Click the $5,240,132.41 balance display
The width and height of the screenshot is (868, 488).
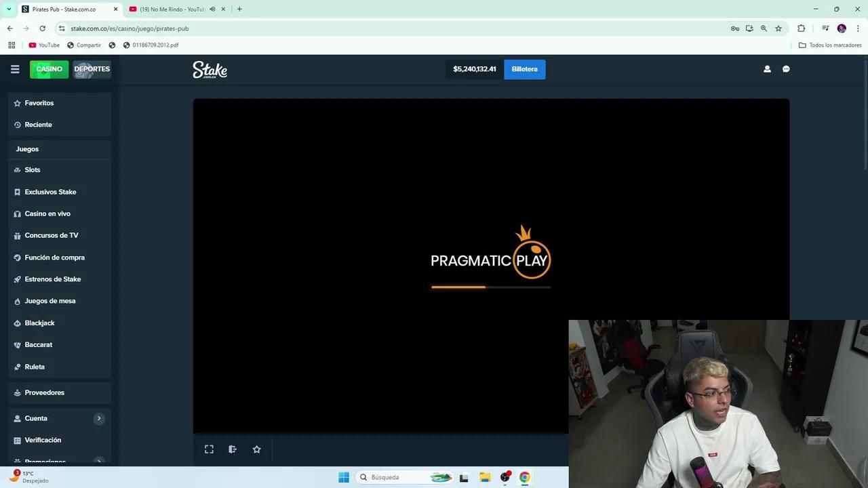pos(475,69)
